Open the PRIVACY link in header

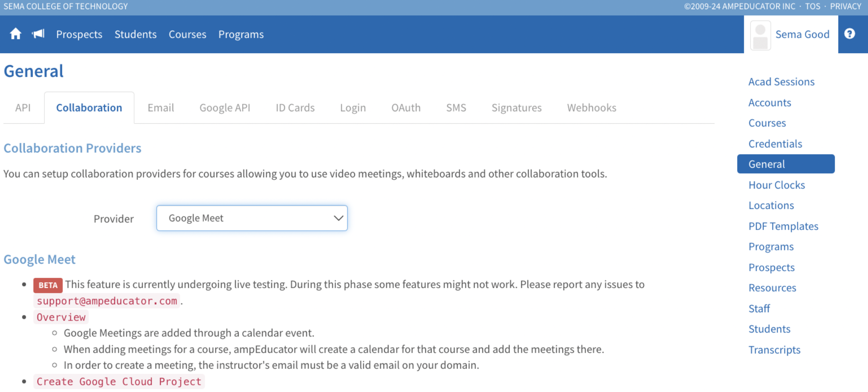[845, 6]
